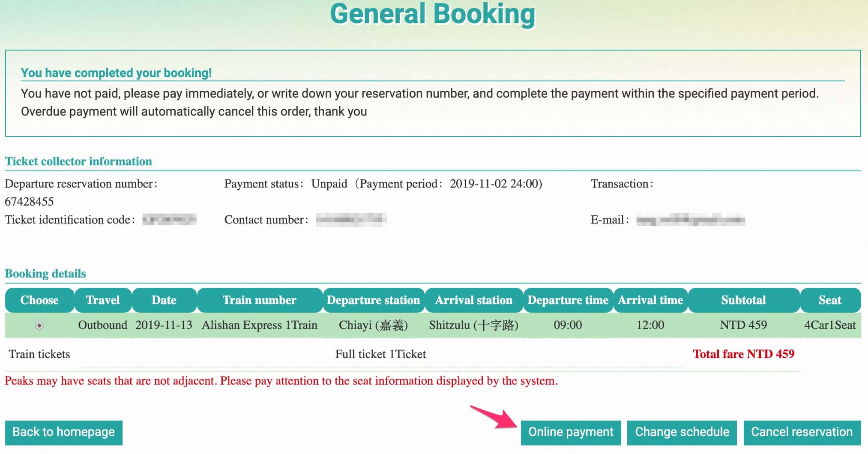Click the Departure station column header
Screen dimensions: 868x454
374,300
